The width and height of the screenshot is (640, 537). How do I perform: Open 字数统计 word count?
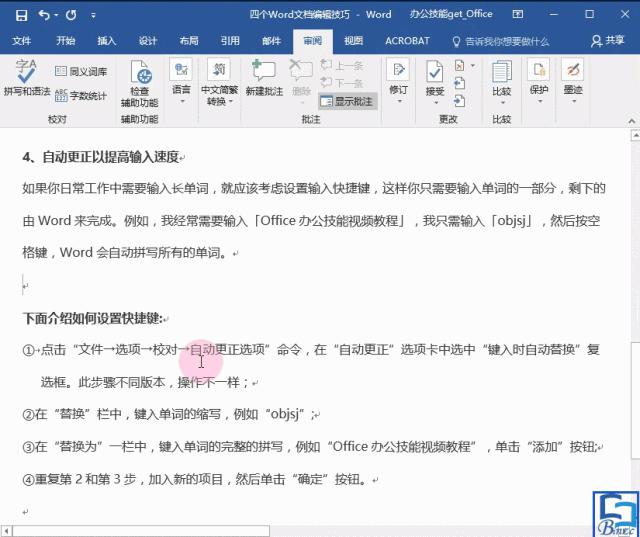click(x=81, y=95)
